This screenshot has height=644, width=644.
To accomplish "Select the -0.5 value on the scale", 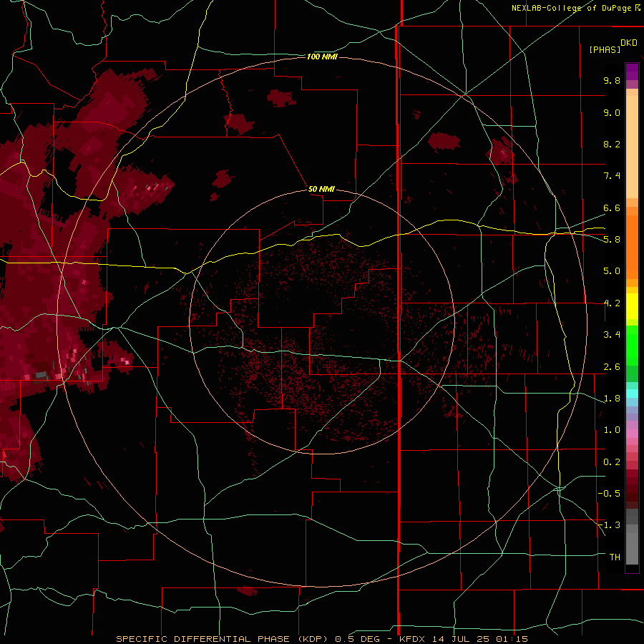I will click(x=609, y=494).
